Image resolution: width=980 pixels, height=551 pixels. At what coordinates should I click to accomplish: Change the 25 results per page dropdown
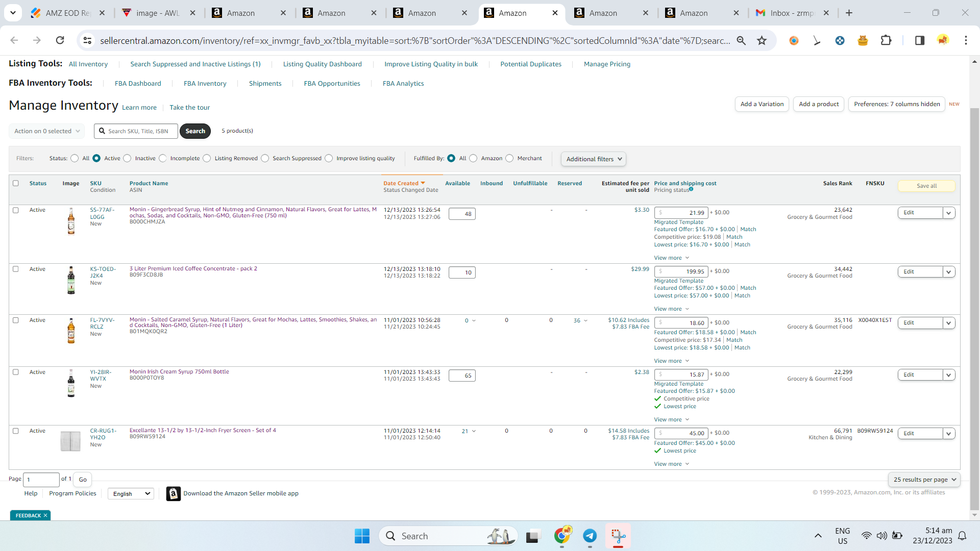click(x=924, y=480)
